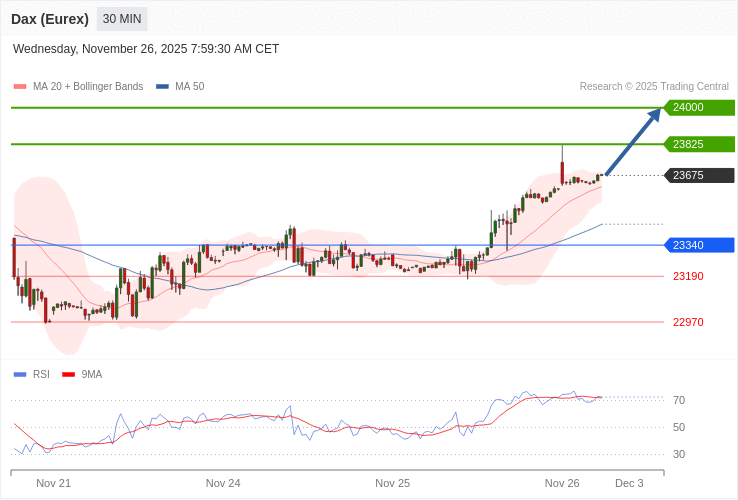Viewport: 738px width, 500px height.
Task: Click the blue RSI legend swatch
Action: tap(20, 375)
